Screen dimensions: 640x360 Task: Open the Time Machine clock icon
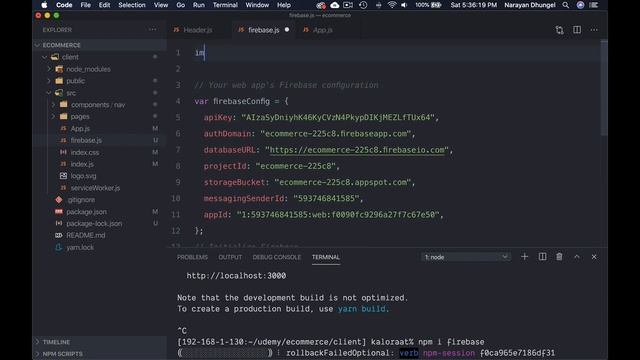[x=363, y=5]
